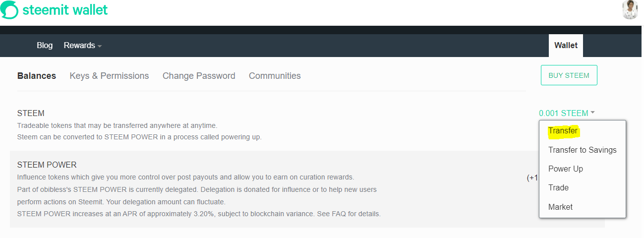Click the 'steemit wallet' wordmark text
644x238 pixels.
point(65,10)
